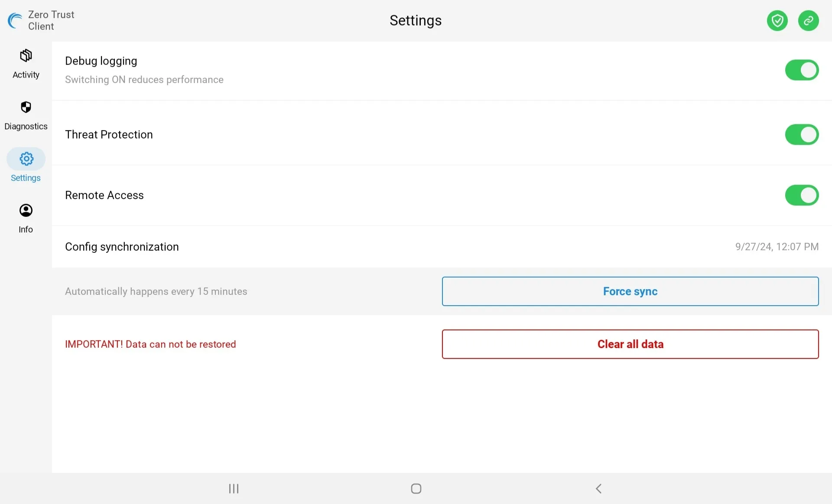Tap the Android home button
The width and height of the screenshot is (832, 504).
(416, 488)
